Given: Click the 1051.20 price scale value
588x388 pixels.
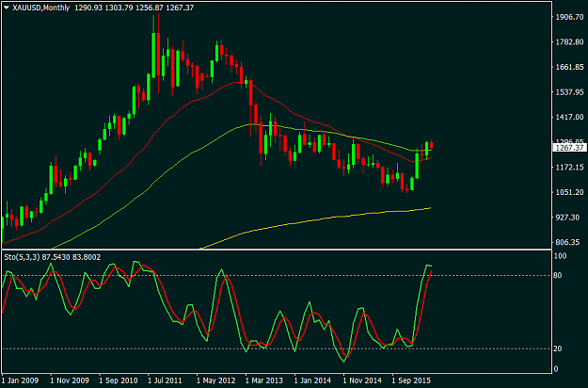Looking at the screenshot, I should click(x=569, y=192).
